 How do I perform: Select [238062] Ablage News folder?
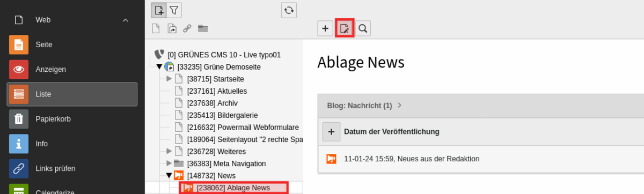233,188
